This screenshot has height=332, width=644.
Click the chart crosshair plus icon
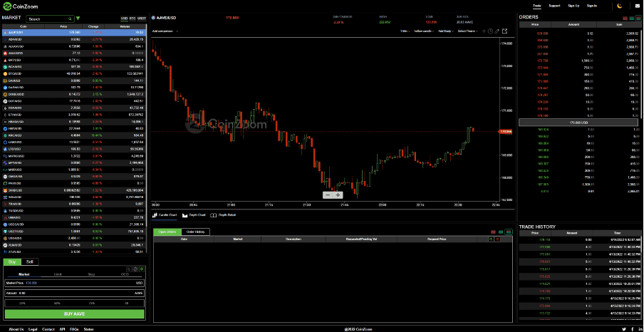[x=484, y=31]
